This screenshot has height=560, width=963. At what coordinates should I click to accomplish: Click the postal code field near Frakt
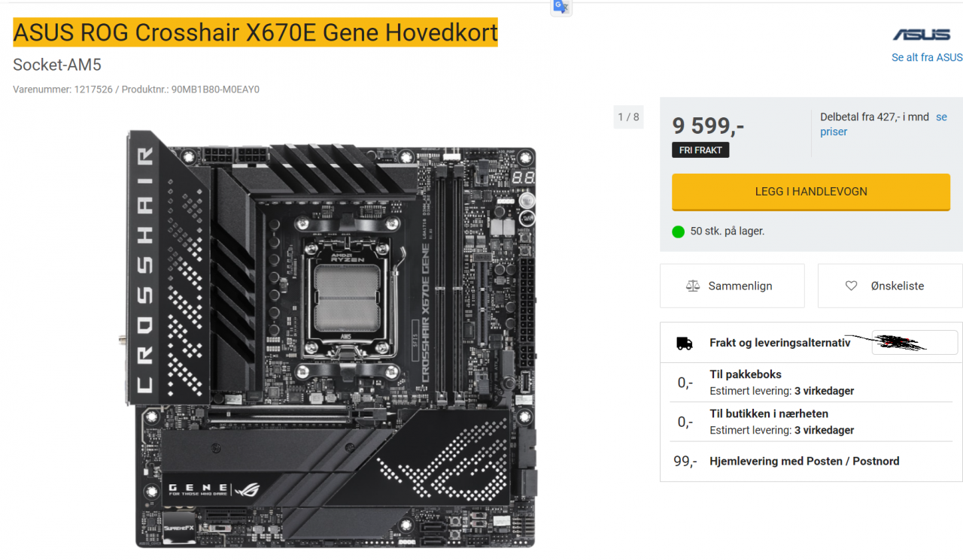coord(915,343)
